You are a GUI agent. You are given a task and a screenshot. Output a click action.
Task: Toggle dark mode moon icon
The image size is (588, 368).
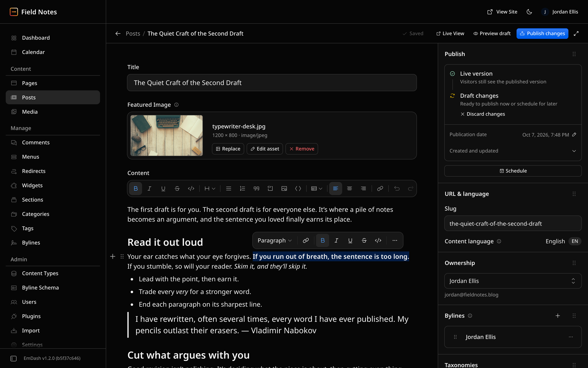(x=529, y=12)
